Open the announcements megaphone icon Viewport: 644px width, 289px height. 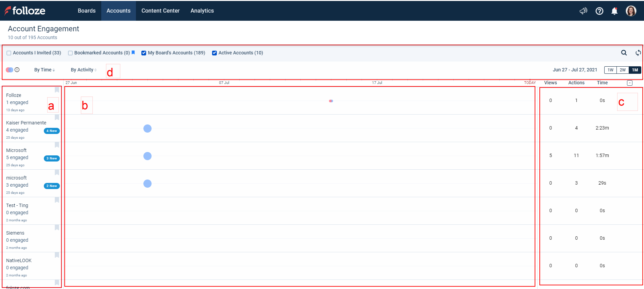[584, 11]
